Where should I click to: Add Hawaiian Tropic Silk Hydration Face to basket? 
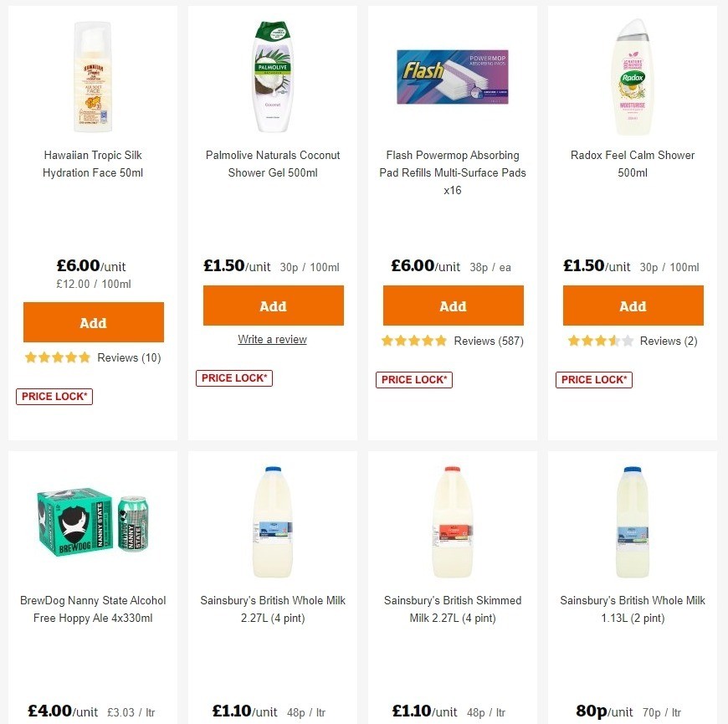(x=93, y=322)
